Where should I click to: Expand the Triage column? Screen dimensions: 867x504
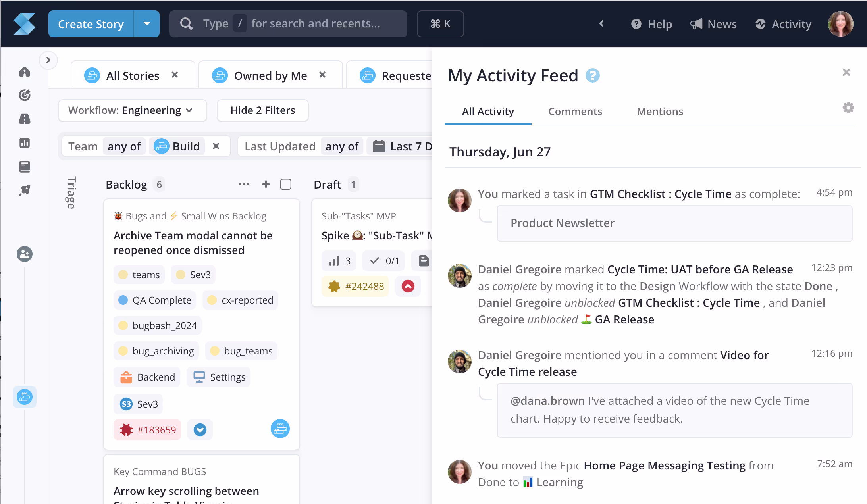click(x=71, y=192)
